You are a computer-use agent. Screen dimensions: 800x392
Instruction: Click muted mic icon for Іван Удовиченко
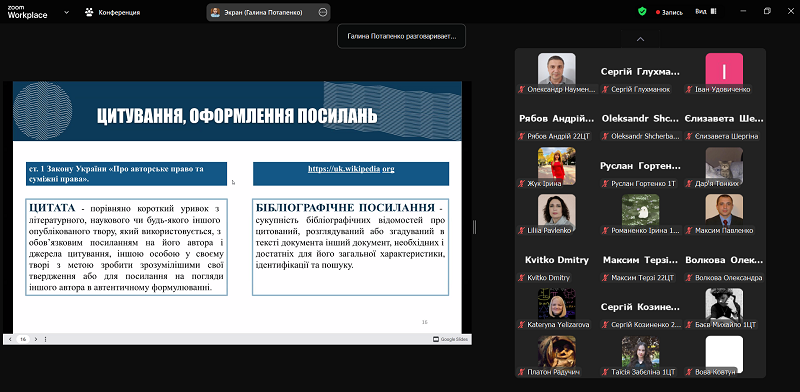pyautogui.click(x=689, y=89)
